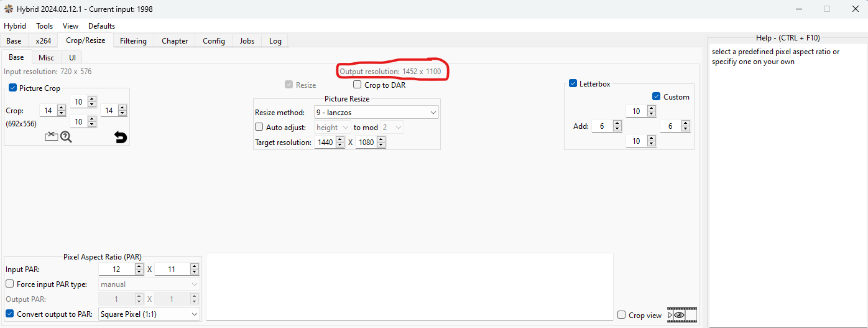Open the Tools menu
The height and width of the screenshot is (328, 868).
[x=44, y=26]
